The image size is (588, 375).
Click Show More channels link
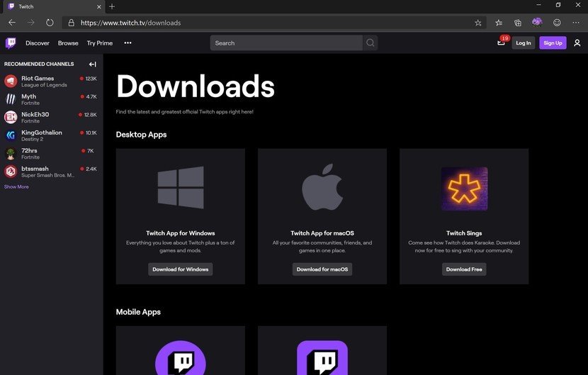point(16,186)
